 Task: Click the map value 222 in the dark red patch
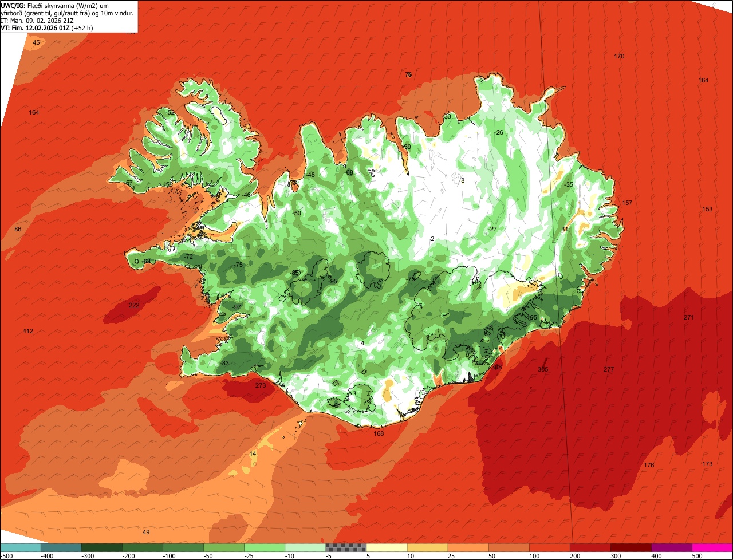(x=133, y=305)
